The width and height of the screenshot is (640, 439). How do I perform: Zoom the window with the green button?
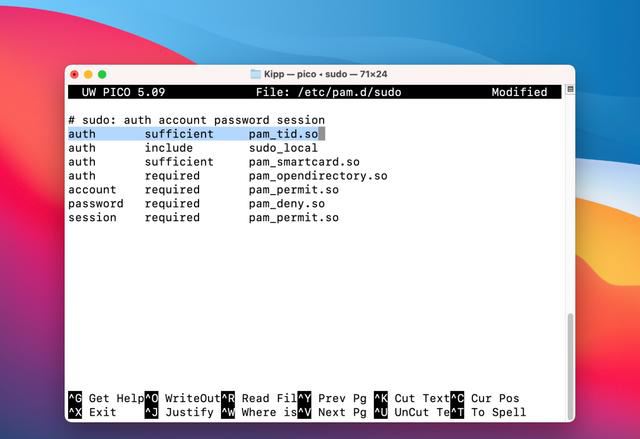(102, 74)
